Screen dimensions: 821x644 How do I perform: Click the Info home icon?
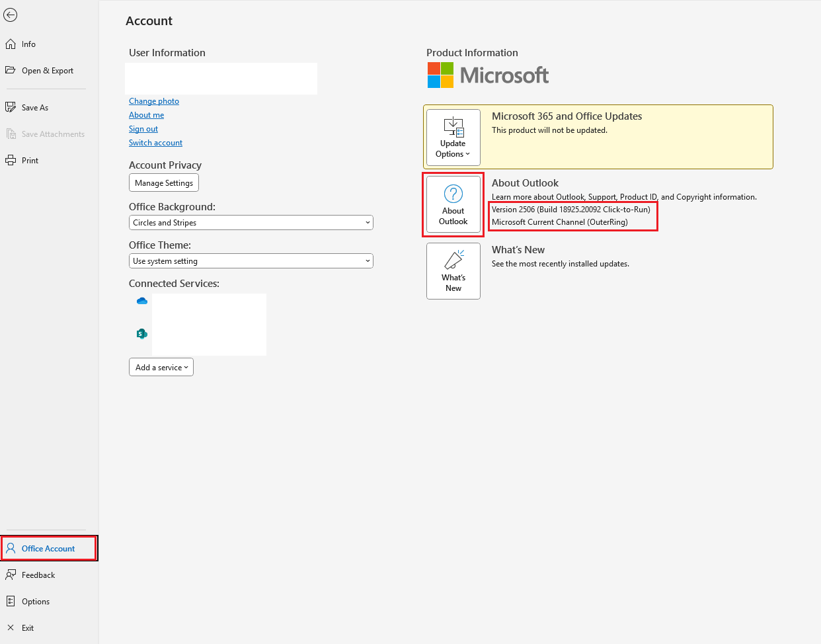(x=11, y=44)
